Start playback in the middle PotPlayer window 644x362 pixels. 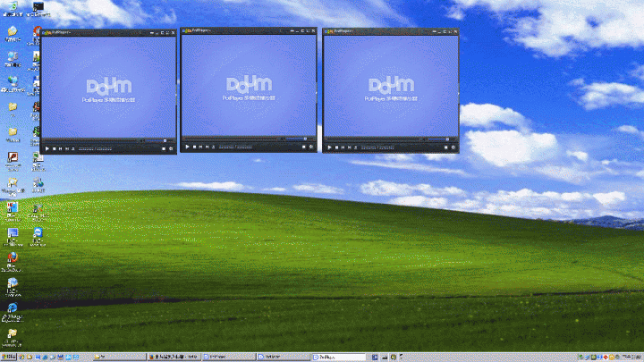point(187,147)
